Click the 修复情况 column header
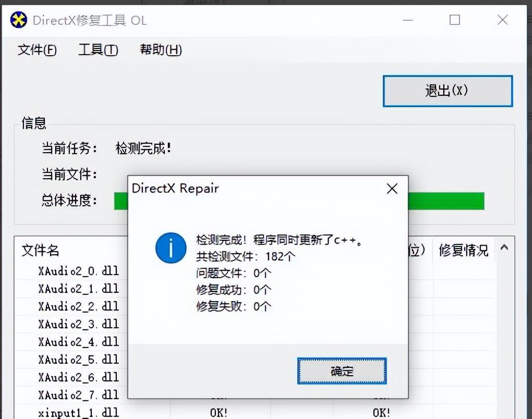This screenshot has height=419, width=532. point(464,251)
